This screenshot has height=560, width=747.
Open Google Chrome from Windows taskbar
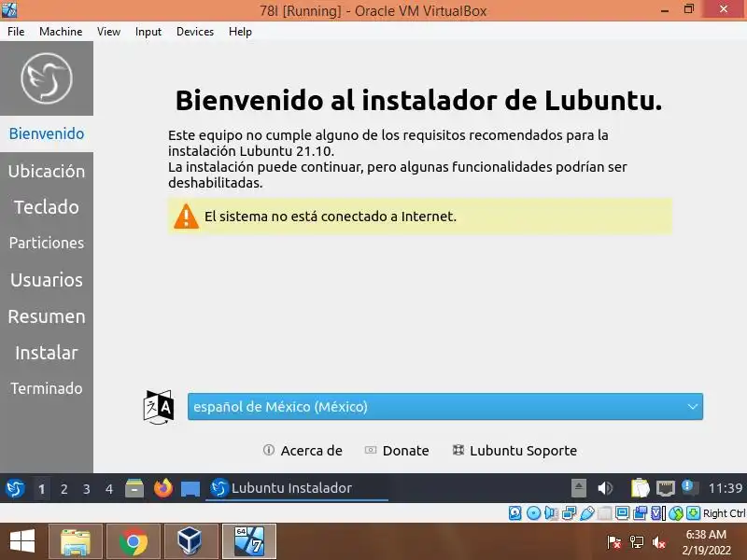(134, 542)
